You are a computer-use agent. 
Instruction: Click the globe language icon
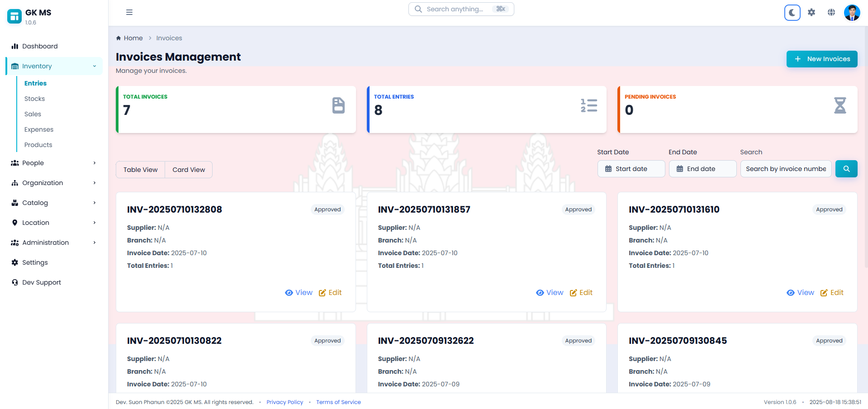(831, 12)
